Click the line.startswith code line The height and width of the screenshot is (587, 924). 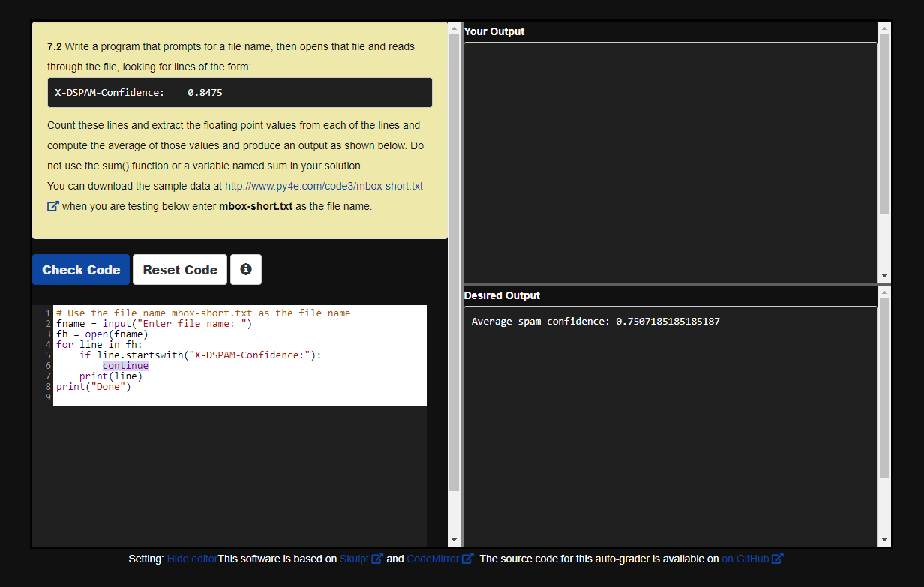coord(200,355)
